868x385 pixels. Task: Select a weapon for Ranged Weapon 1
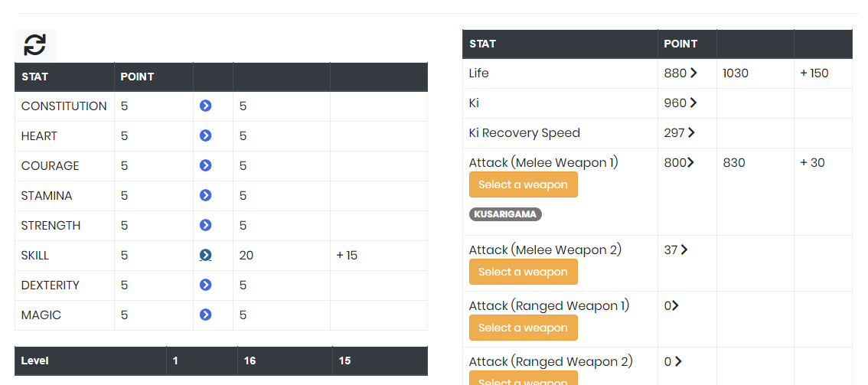[523, 328]
